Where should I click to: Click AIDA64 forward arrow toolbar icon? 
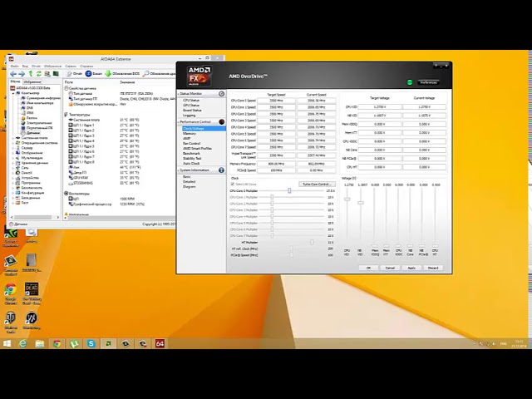click(22, 74)
